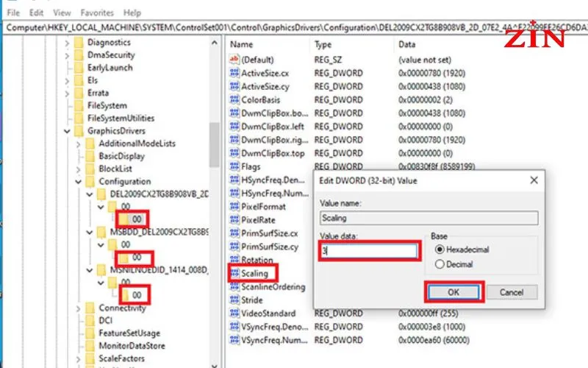Select the HSyncFreq.Den... value row
This screenshot has height=368, width=588.
[x=269, y=180]
